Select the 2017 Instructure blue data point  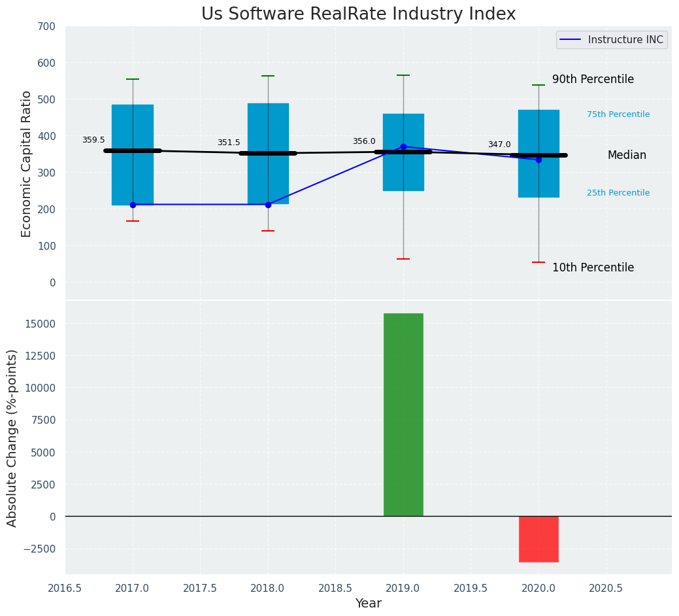[133, 205]
